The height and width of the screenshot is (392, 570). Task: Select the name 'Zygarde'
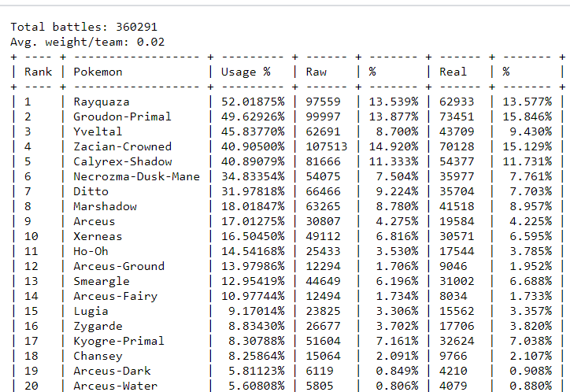click(98, 326)
